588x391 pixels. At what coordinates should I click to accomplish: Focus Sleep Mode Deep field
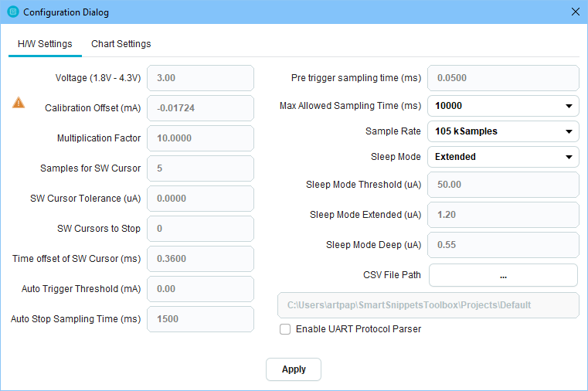tap(503, 245)
